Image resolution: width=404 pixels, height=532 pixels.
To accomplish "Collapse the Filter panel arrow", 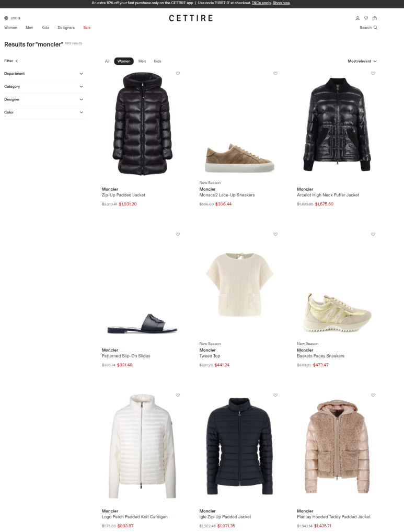I will 17,61.
